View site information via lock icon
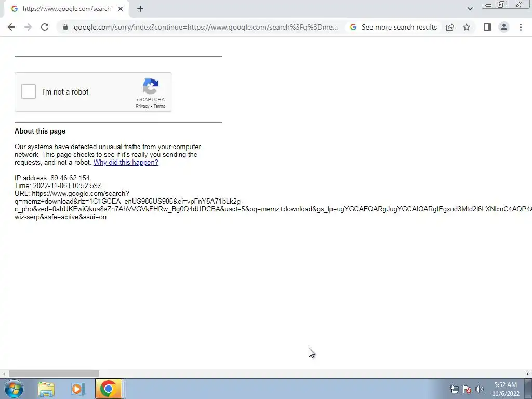532x399 pixels. tap(65, 27)
